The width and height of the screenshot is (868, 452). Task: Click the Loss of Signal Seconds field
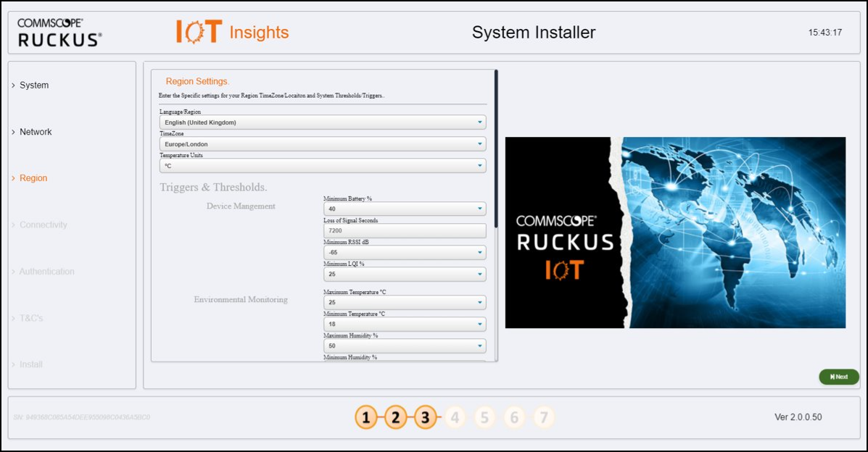click(x=405, y=230)
